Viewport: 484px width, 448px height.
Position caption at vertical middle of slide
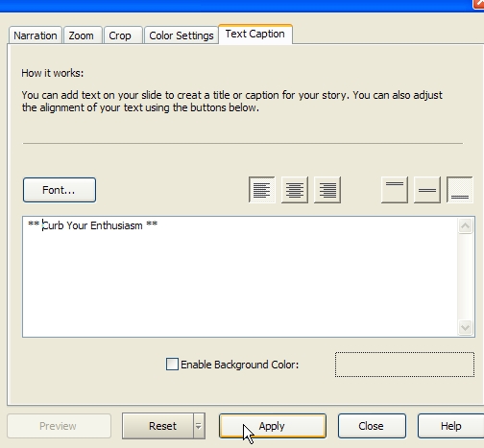coord(427,190)
